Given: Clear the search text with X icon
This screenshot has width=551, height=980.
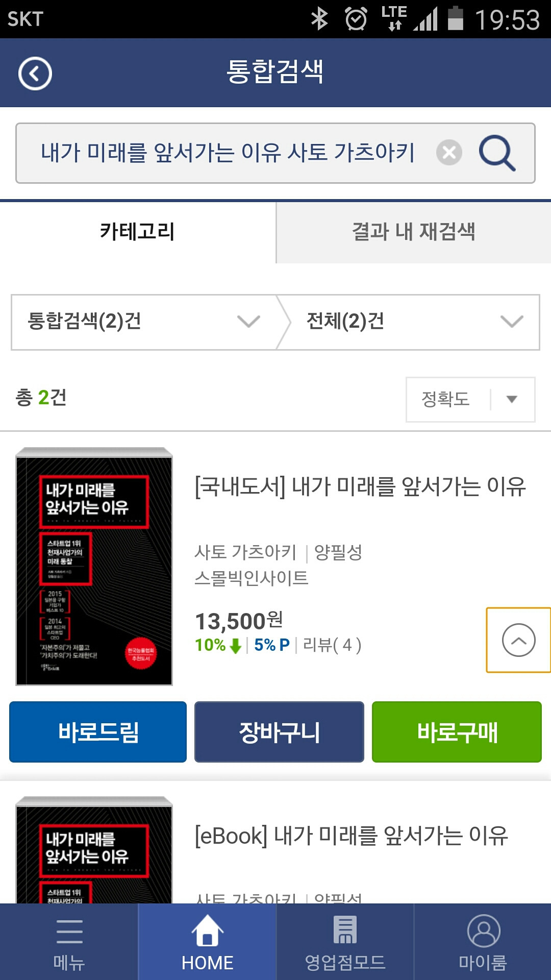Looking at the screenshot, I should [449, 153].
